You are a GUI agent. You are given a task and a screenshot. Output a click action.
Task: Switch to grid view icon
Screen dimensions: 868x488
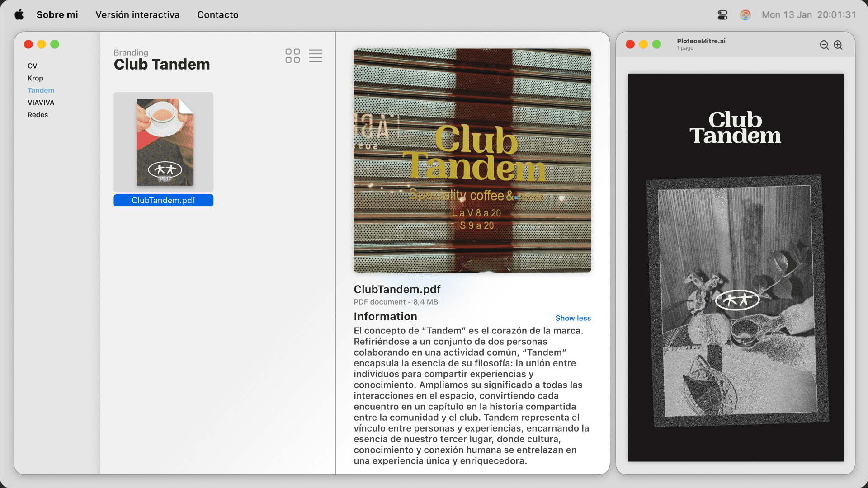(x=292, y=56)
